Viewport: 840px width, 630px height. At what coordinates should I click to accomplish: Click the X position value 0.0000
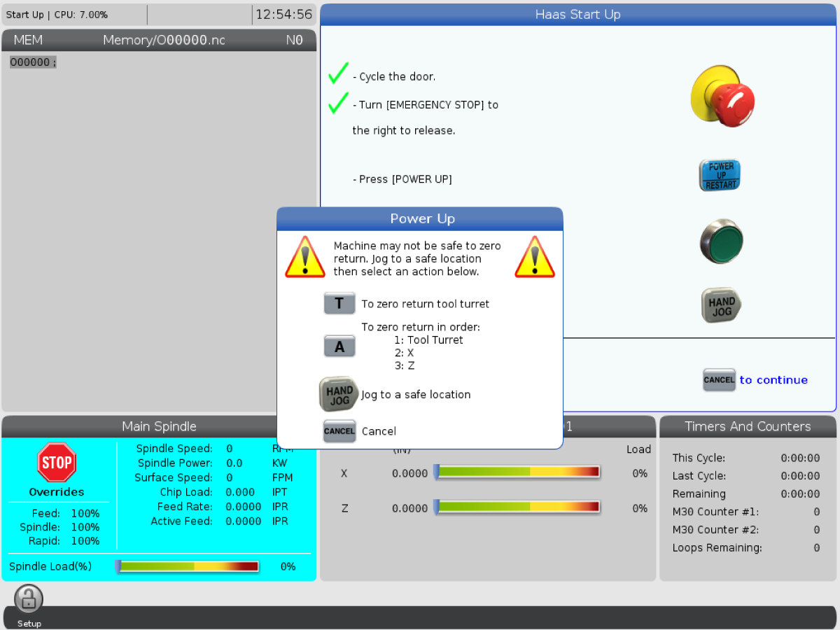click(x=409, y=474)
